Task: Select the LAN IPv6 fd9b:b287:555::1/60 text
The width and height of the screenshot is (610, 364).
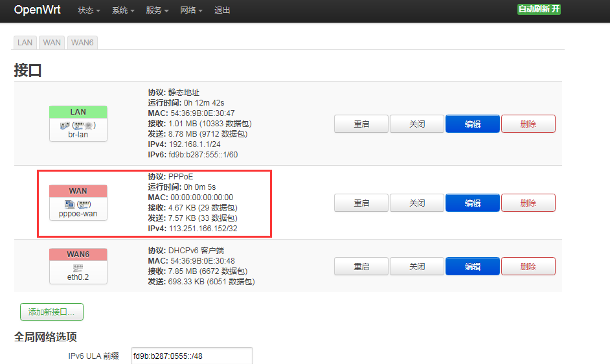Action: point(203,155)
